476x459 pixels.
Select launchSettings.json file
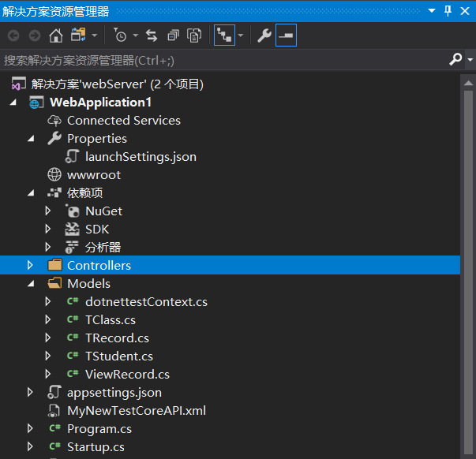(141, 157)
